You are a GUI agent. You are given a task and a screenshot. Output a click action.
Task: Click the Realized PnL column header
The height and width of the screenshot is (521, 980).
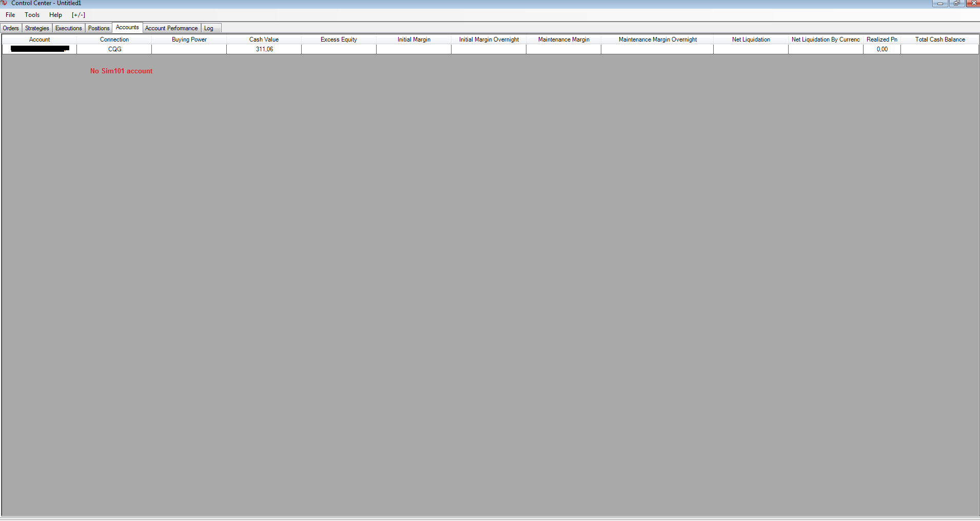pos(882,39)
